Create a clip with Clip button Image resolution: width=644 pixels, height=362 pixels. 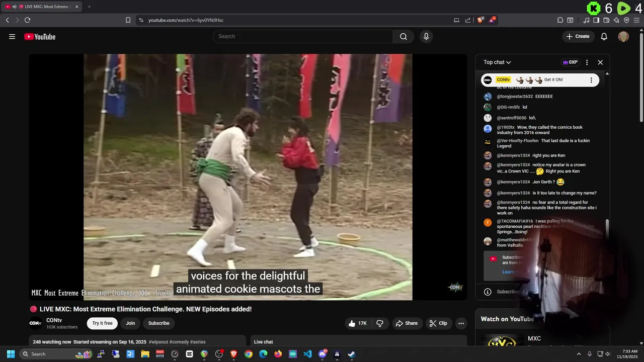[438, 323]
